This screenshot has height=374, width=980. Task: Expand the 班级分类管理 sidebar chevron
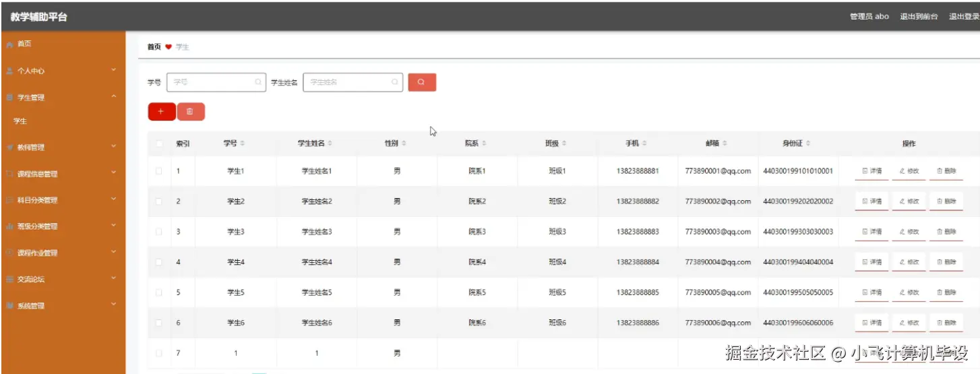point(114,226)
